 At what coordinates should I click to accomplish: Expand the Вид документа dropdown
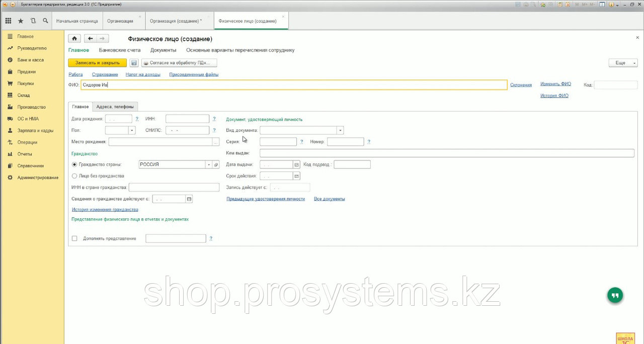(x=340, y=130)
